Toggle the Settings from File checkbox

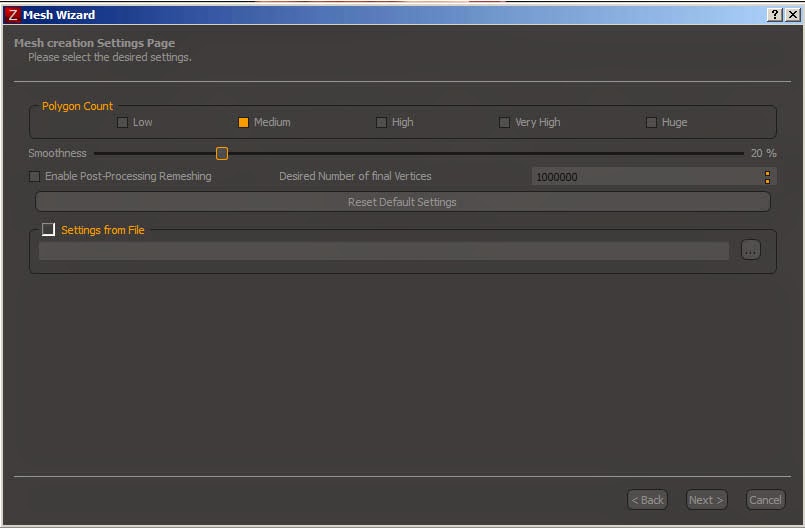point(48,229)
